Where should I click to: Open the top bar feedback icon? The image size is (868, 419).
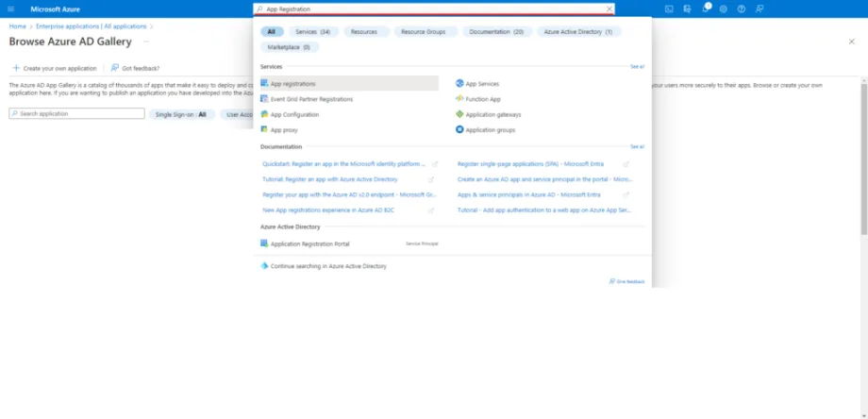759,8
